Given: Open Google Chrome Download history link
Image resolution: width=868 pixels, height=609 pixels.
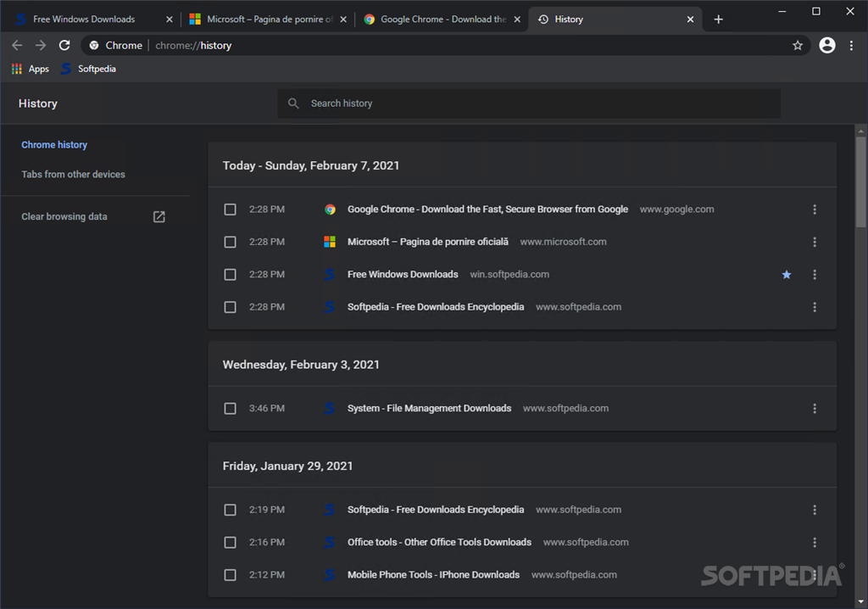Looking at the screenshot, I should click(487, 210).
